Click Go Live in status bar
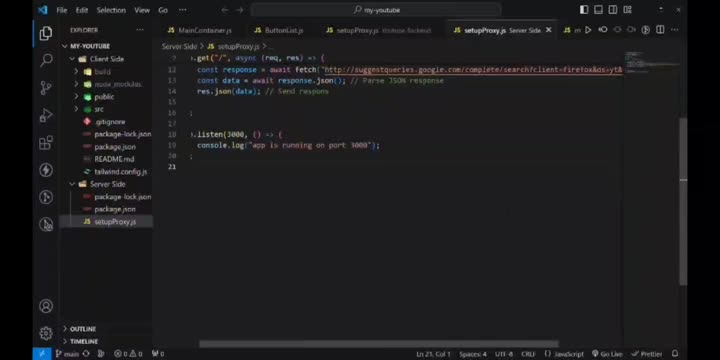The width and height of the screenshot is (720, 360). coord(607,354)
